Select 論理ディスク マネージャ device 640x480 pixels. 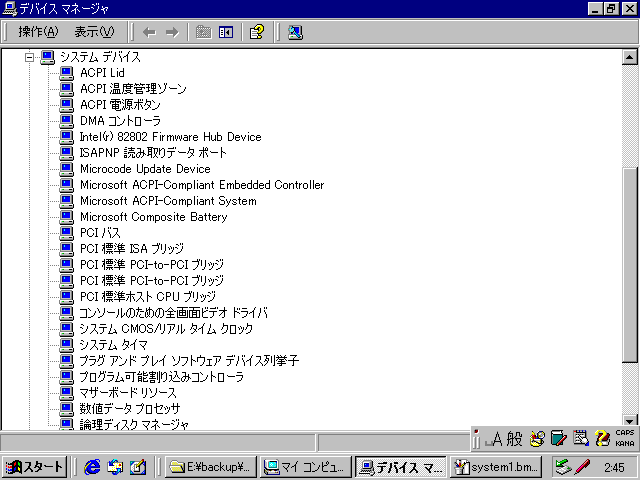click(134, 424)
